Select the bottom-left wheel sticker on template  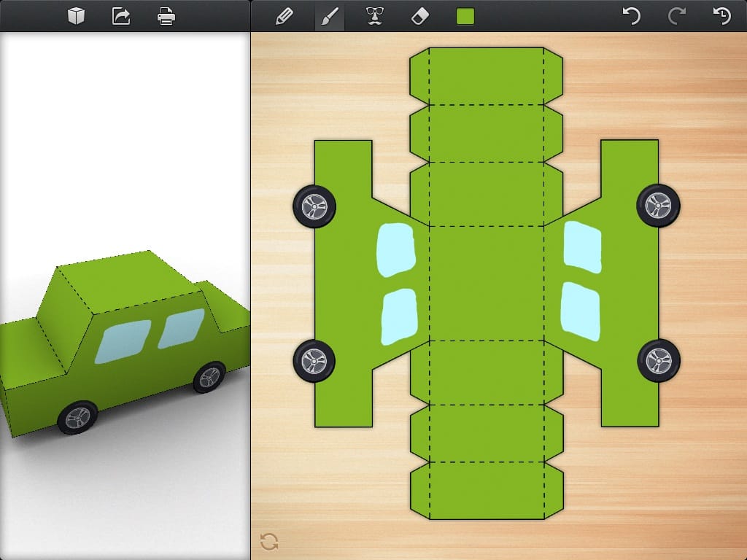coord(314,360)
